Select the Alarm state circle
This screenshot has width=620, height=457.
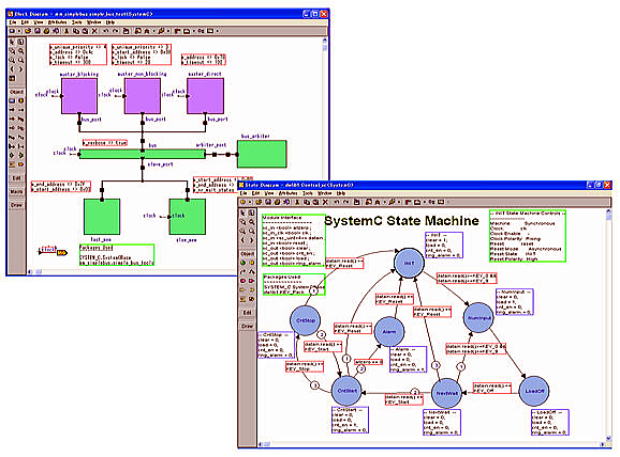389,332
